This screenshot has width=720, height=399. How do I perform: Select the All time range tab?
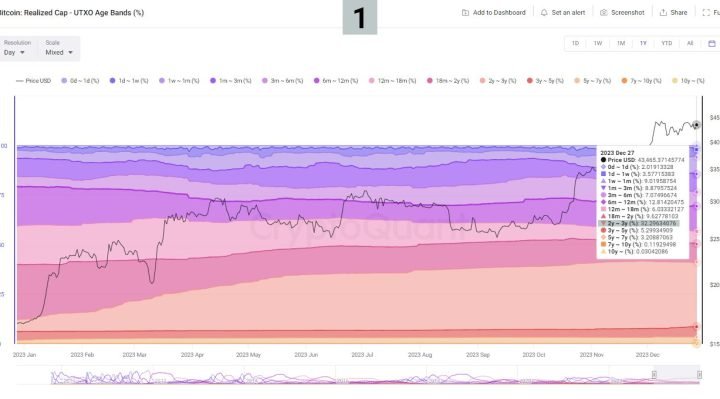coord(690,44)
